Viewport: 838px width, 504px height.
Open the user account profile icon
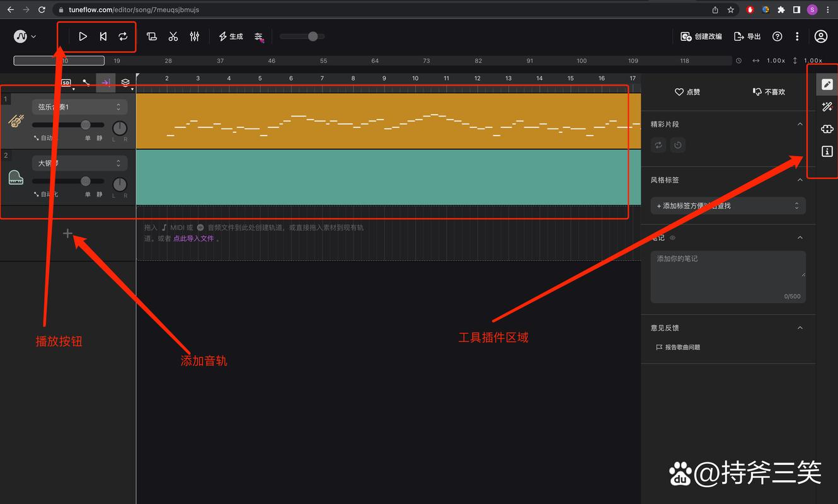click(821, 37)
